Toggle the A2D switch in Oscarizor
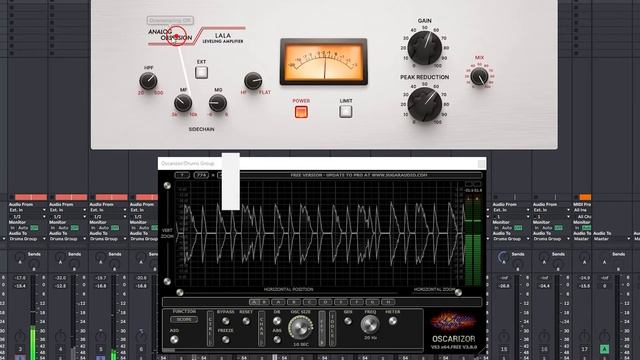Screen dimensions: 640x360 174,339
